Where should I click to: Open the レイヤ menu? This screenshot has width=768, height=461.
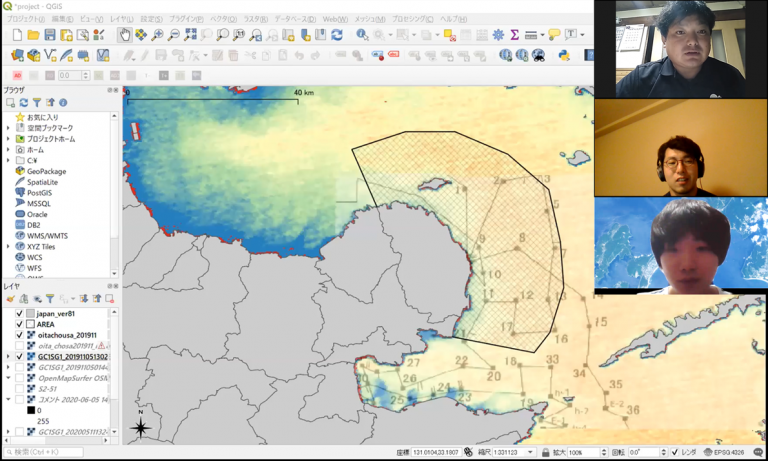click(121, 19)
